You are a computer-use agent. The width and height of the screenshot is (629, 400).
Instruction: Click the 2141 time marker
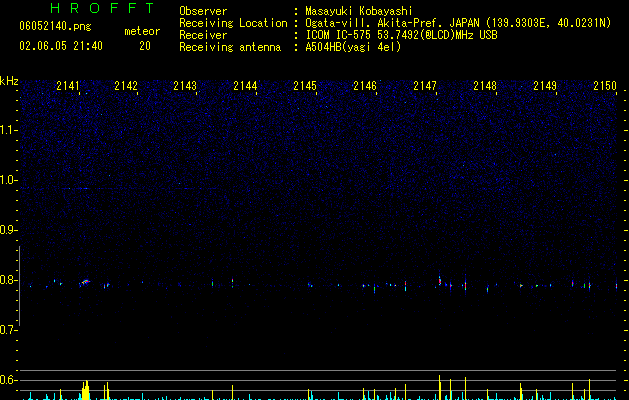[x=68, y=85]
